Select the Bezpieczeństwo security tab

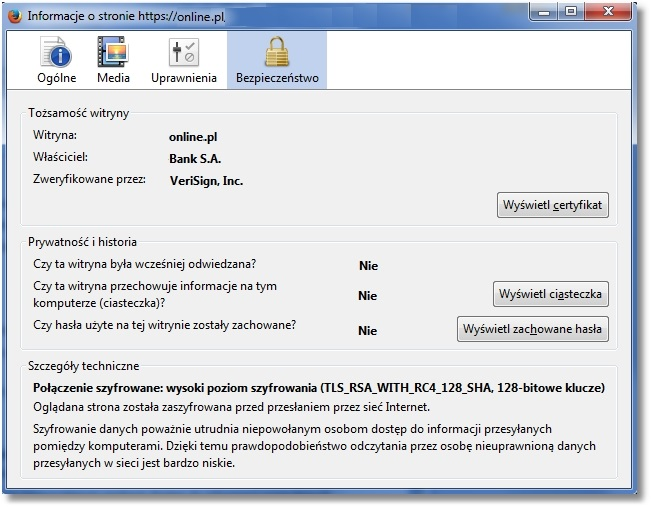[277, 60]
